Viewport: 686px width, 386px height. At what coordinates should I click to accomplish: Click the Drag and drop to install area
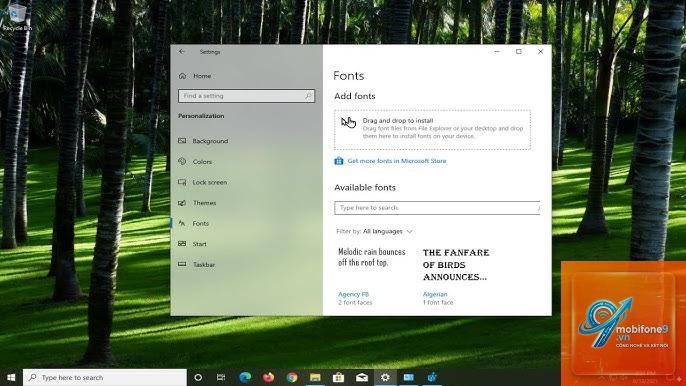pyautogui.click(x=432, y=130)
